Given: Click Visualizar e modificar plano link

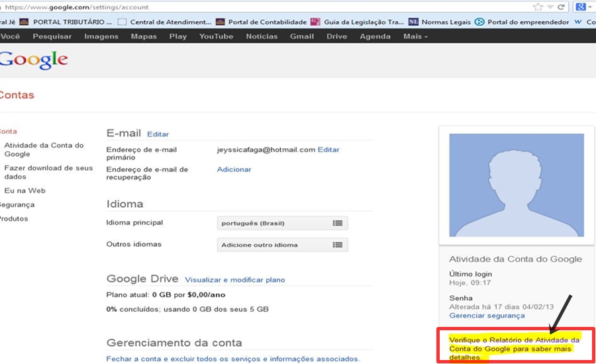Looking at the screenshot, I should 235,280.
